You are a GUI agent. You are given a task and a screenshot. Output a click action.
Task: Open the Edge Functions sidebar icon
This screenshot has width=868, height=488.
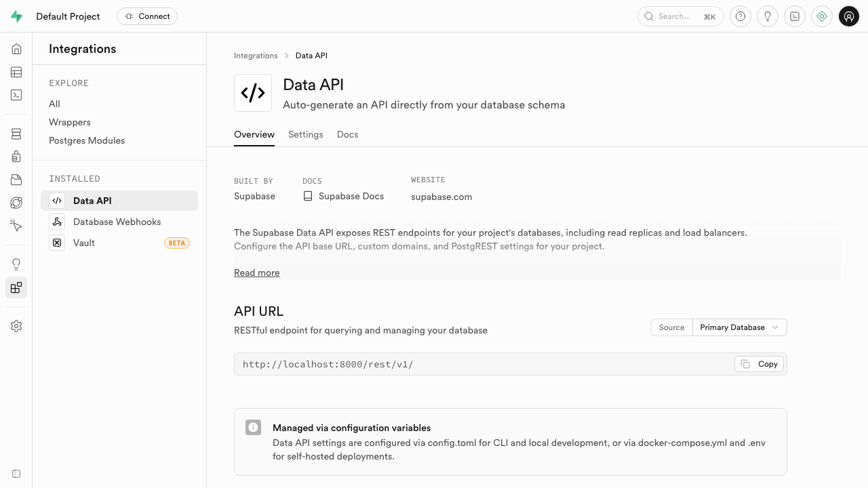(x=16, y=203)
